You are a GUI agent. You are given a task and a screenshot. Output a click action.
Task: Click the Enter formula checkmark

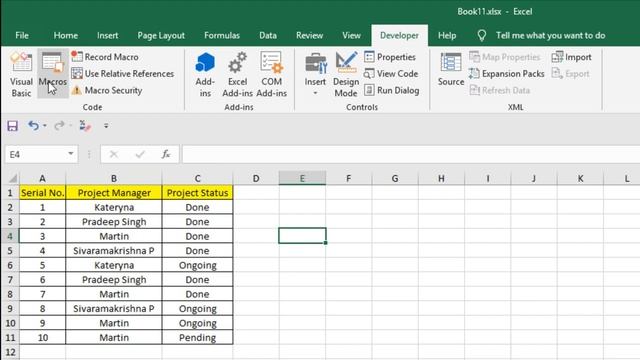pos(140,154)
